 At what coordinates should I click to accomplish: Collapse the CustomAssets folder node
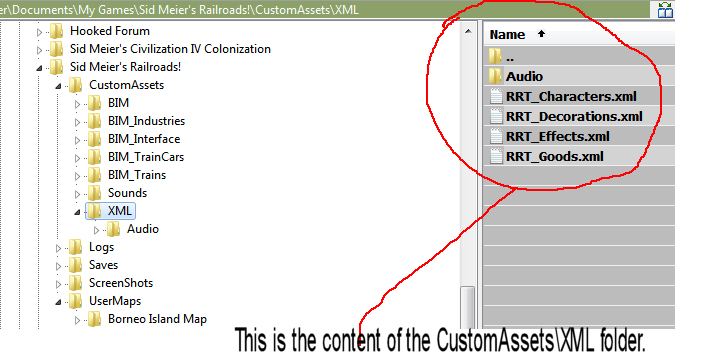point(58,86)
